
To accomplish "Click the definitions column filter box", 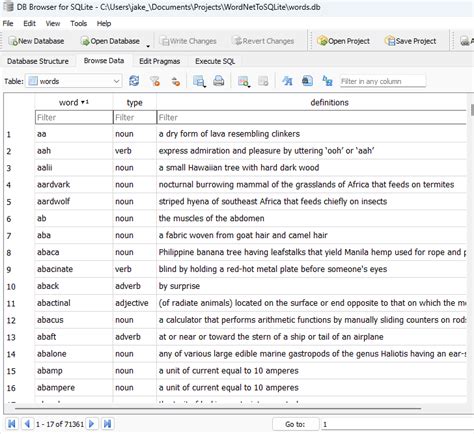I will 312,117.
